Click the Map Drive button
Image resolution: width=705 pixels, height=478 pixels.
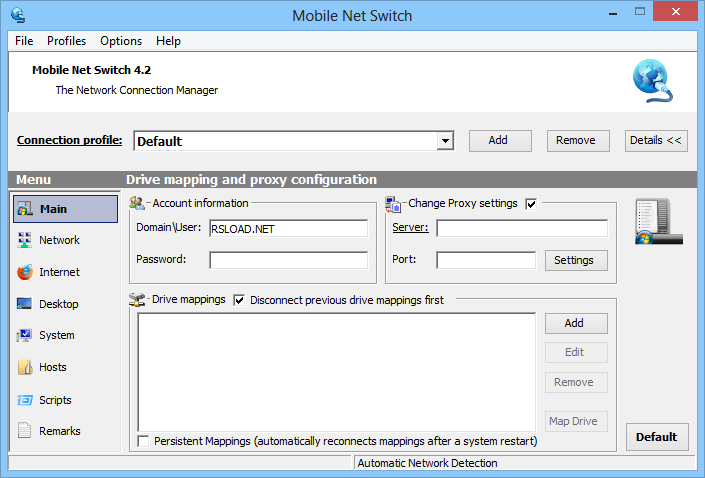tap(576, 421)
